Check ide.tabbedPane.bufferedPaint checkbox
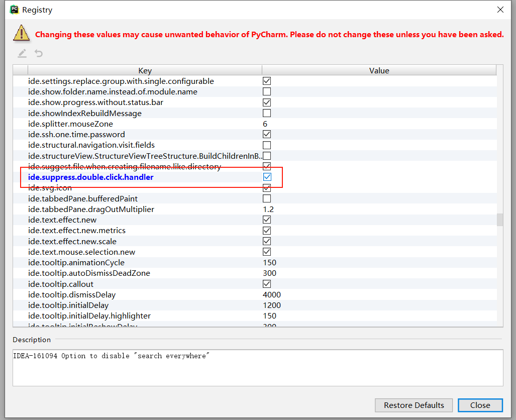Viewport: 516px width, 420px height. click(x=267, y=198)
